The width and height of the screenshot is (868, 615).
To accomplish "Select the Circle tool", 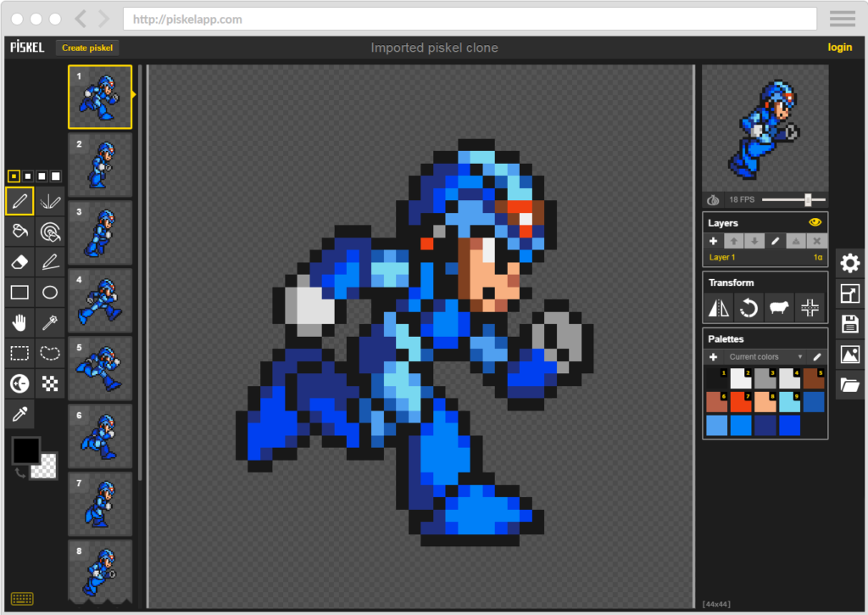I will (x=50, y=292).
